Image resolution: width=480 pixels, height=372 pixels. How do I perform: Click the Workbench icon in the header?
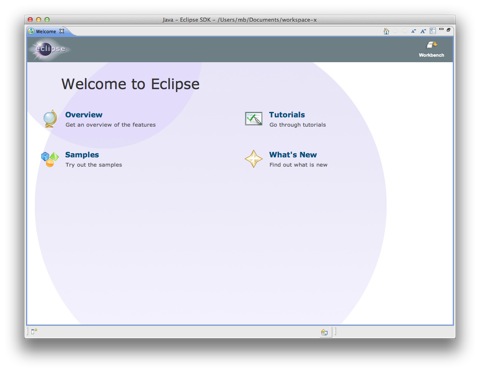(432, 45)
